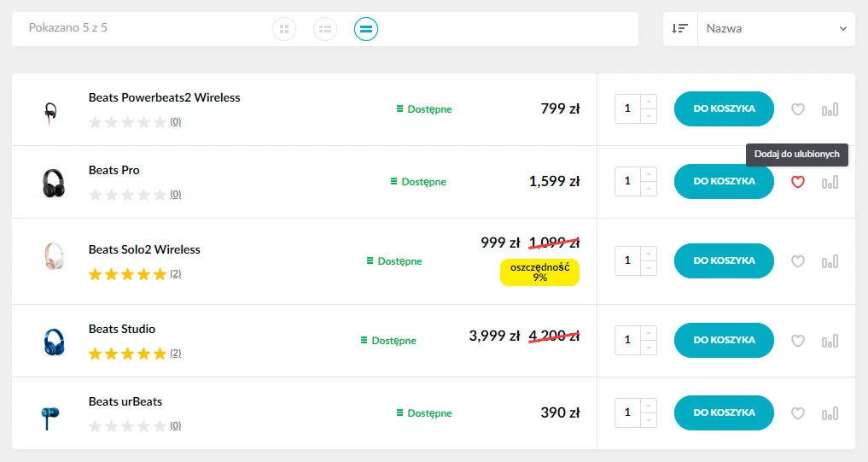Decrease quantity for Beats Studio
868x462 pixels.
[649, 348]
